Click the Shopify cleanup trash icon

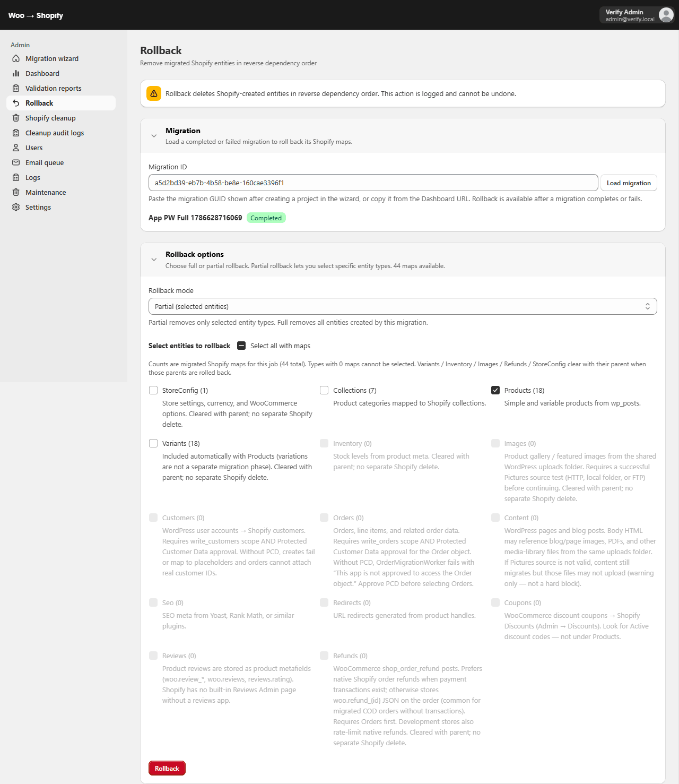(x=16, y=118)
